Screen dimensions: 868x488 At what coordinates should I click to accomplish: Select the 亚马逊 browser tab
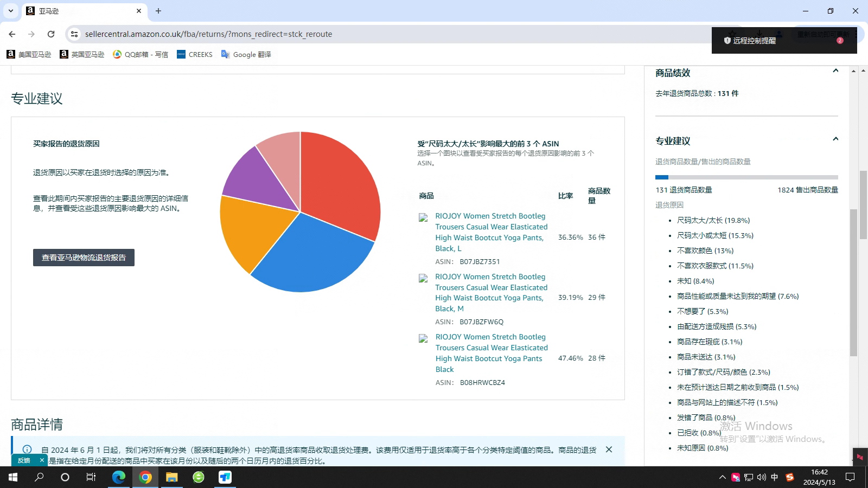84,11
